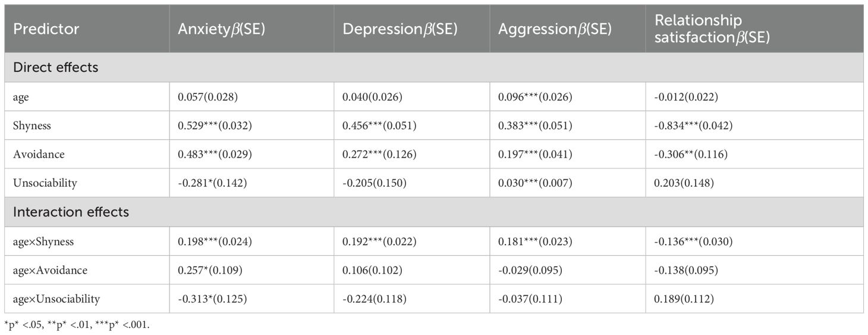868x335 pixels.
Task: Click the Depression β(SE) column header
Action: 400,29
